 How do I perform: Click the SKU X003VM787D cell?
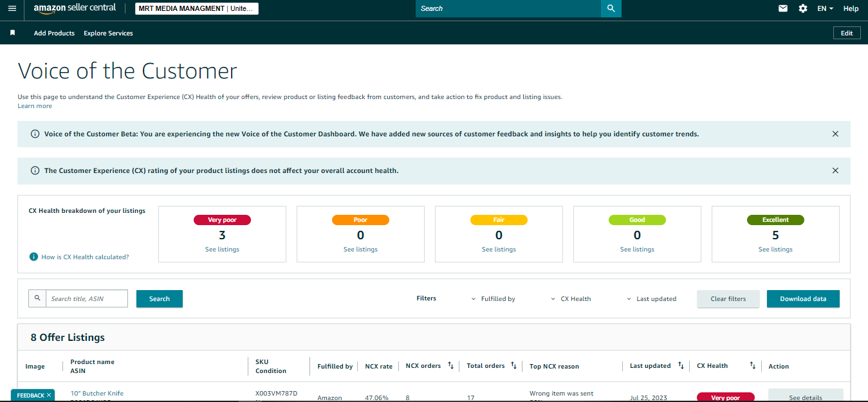[277, 393]
